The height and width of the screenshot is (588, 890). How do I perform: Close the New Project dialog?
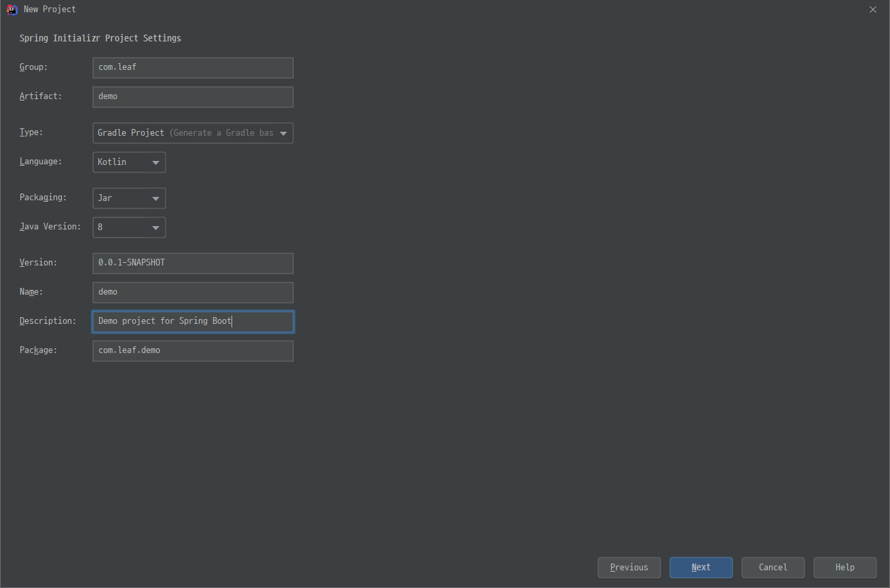873,10
